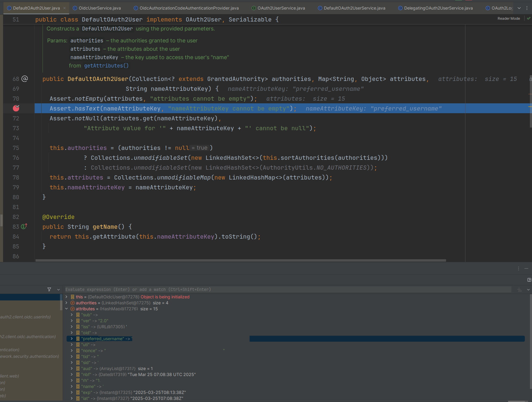Open the Frames filter funnel icon
The image size is (532, 402).
(x=49, y=289)
